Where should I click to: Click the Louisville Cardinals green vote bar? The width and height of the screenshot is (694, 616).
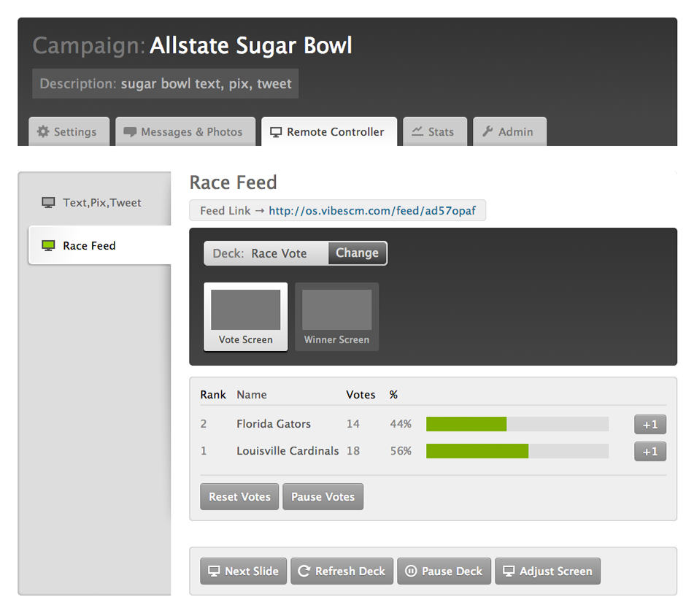click(x=477, y=452)
